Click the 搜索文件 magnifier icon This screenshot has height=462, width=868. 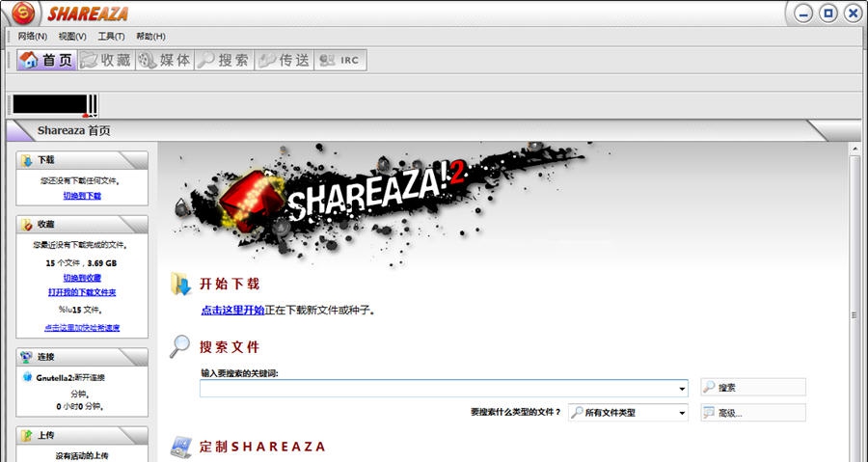coord(180,346)
